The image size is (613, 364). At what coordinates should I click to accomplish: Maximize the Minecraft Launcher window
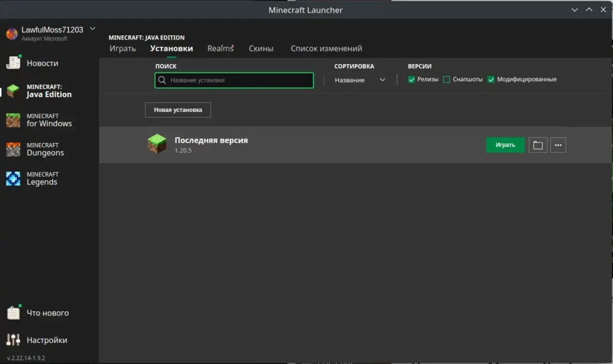click(589, 10)
